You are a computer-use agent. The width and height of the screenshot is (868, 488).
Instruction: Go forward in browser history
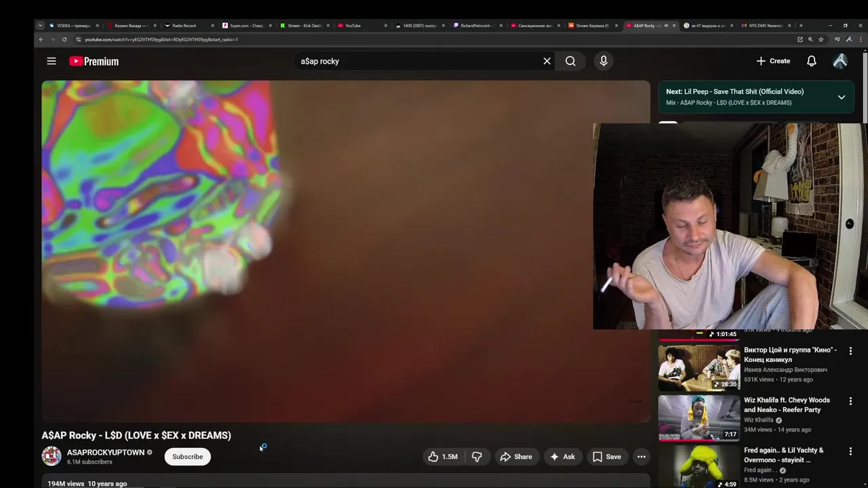[x=53, y=39]
